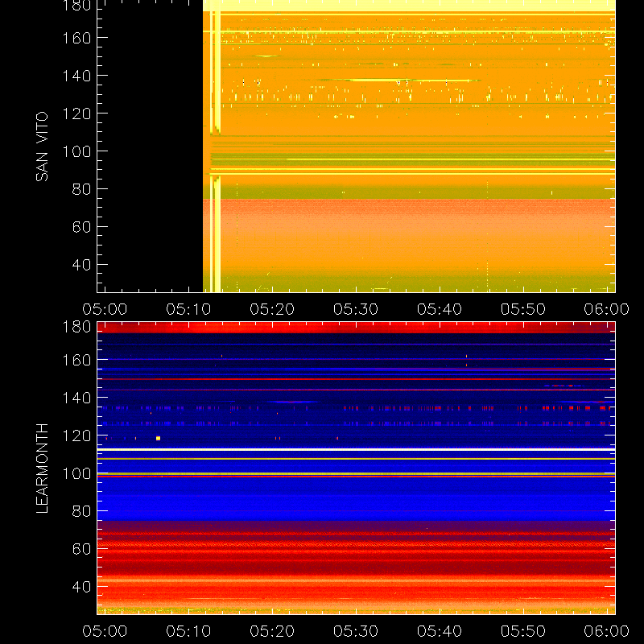Select the 100 tick label on the San Vito axis

tap(76, 151)
